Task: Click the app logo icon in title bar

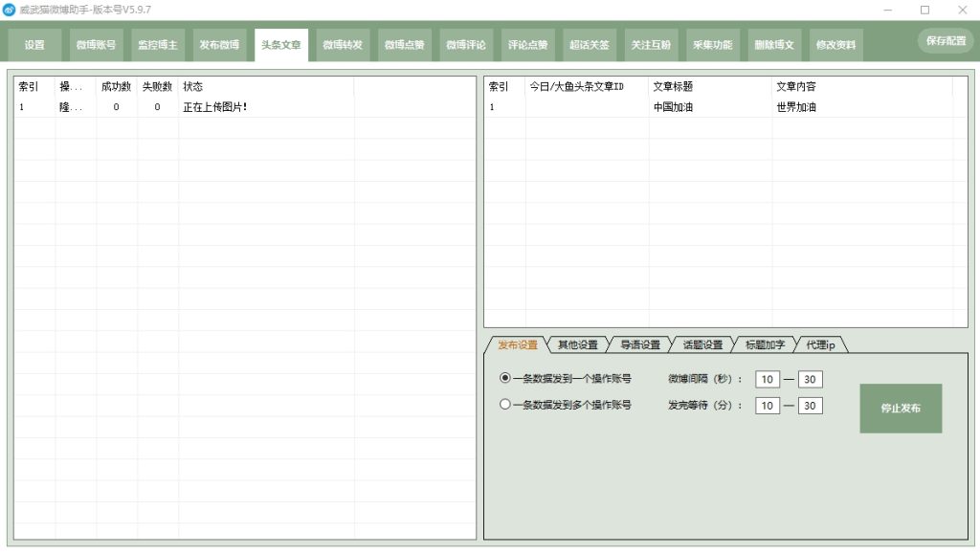Action: (x=9, y=10)
